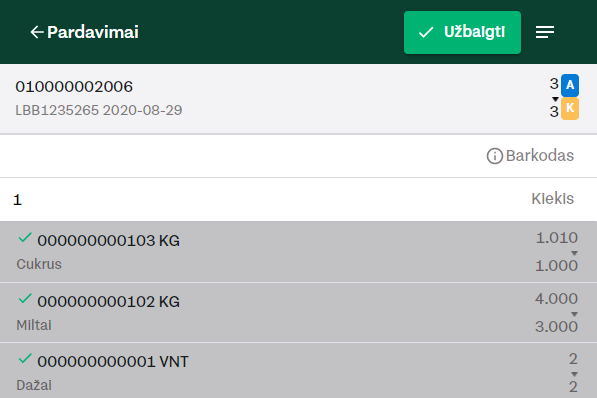
Task: Click the green check beside 000000000103 KG
Action: (x=25, y=238)
